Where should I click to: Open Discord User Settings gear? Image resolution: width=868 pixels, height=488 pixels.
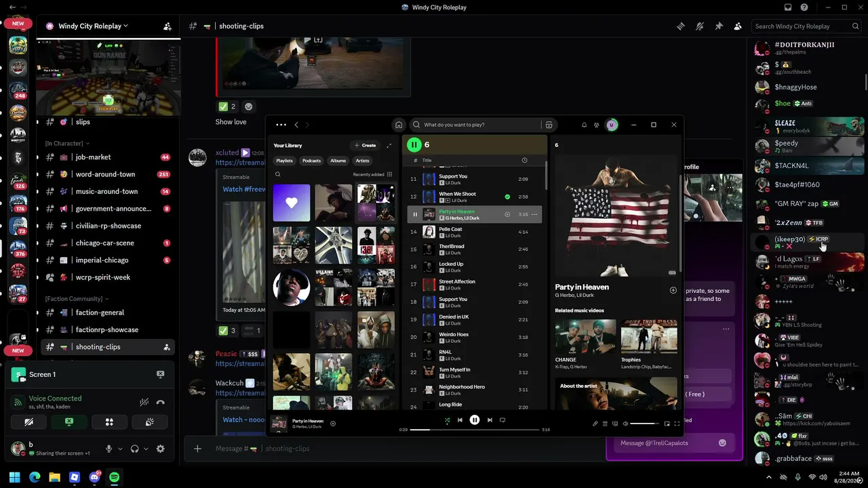point(161,449)
